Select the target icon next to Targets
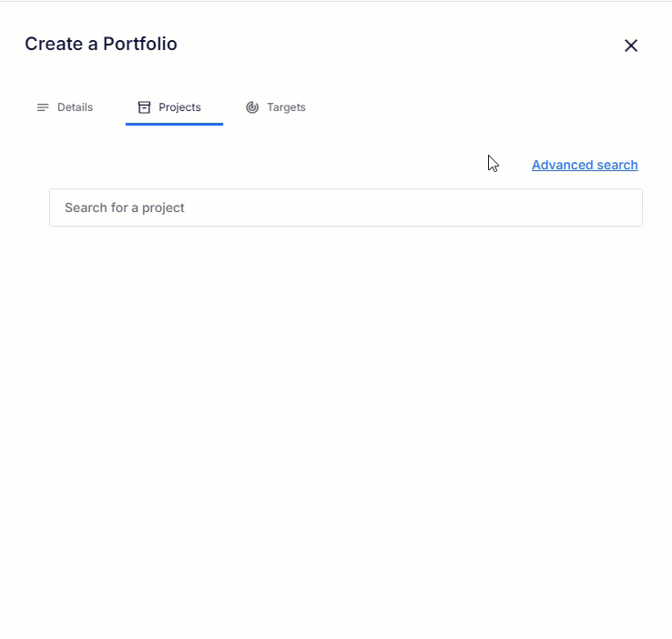 (252, 107)
